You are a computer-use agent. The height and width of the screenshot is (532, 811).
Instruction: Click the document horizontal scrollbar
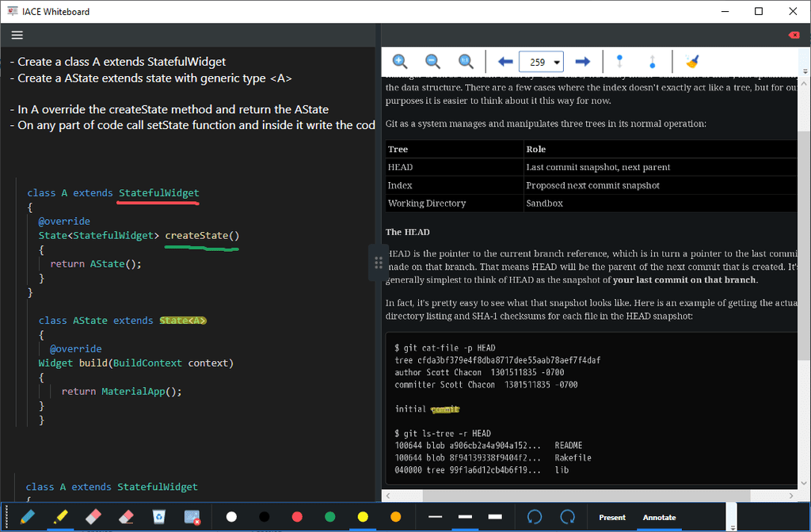(587, 496)
